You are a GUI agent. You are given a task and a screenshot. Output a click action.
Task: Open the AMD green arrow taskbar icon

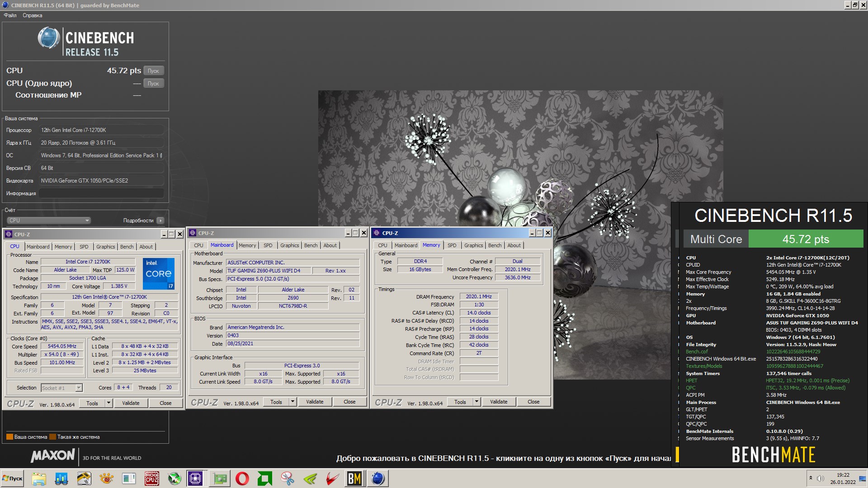coord(265,479)
